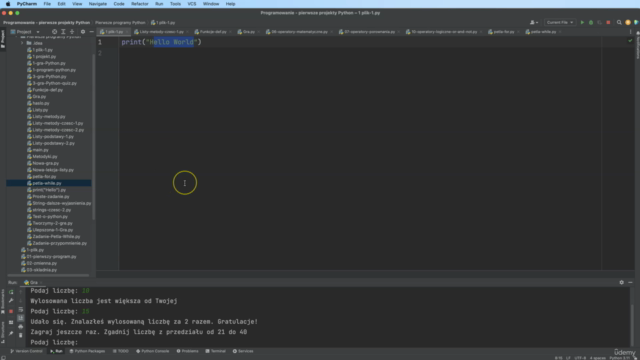Open the Tools menu
Viewport: 640px width, 360px height.
[x=175, y=4]
